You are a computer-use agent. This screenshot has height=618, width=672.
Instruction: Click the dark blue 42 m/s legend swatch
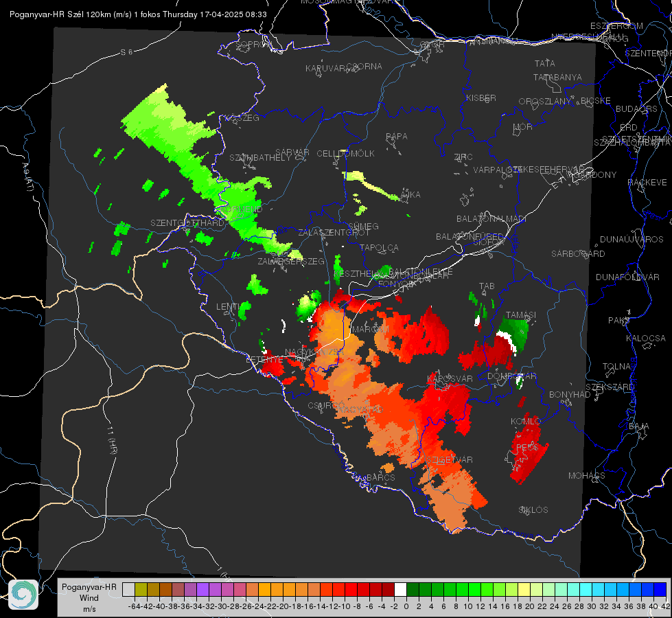(x=660, y=590)
